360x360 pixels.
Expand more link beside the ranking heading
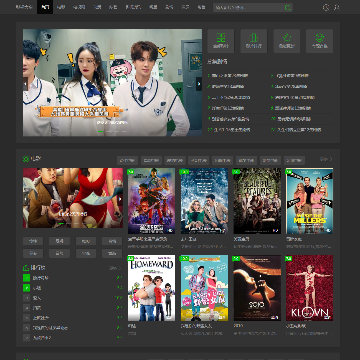click(115, 268)
